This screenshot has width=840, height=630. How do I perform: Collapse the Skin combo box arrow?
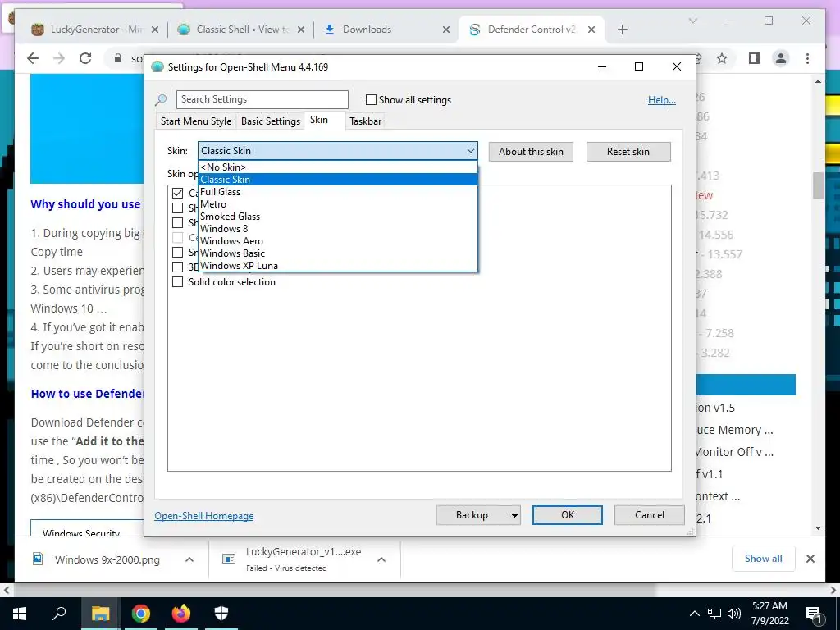(x=470, y=151)
